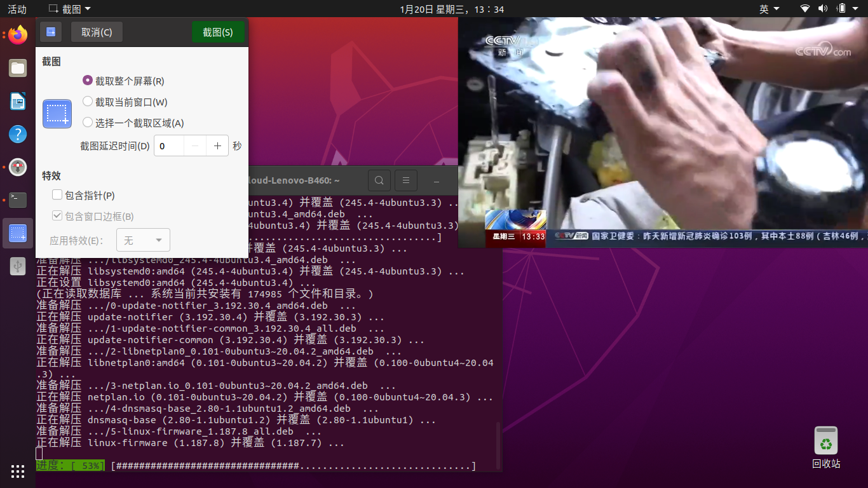Click terminal text '系统当前共安装有 174985'

(217, 294)
